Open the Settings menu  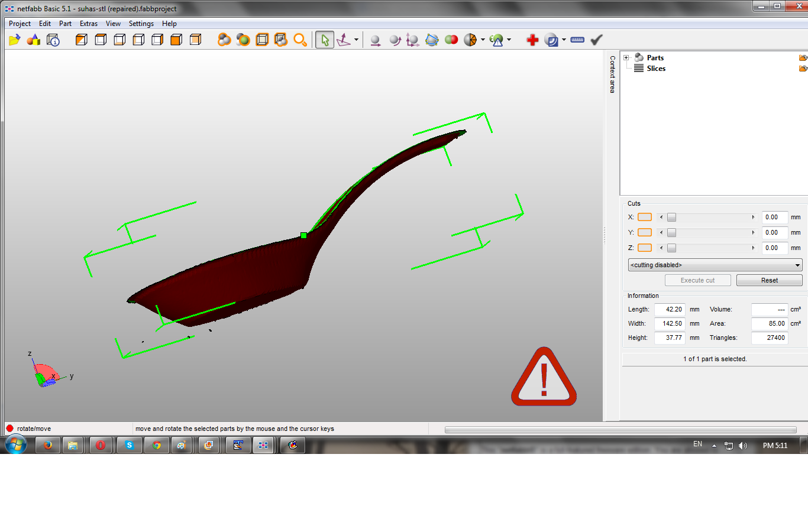coord(141,24)
